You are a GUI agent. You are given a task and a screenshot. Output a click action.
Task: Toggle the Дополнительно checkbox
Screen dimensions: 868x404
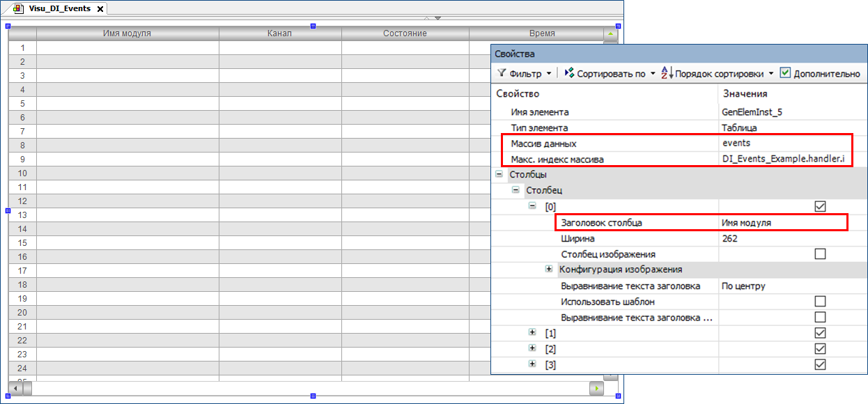pyautogui.click(x=785, y=73)
